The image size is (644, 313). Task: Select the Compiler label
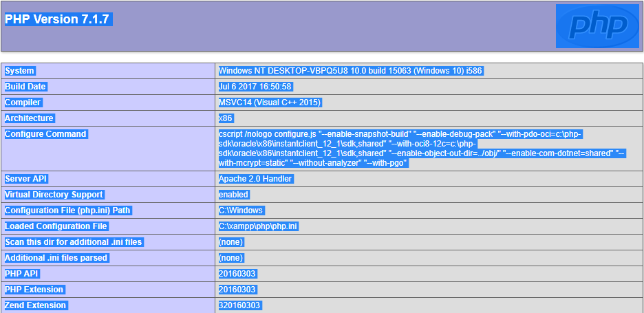[23, 102]
